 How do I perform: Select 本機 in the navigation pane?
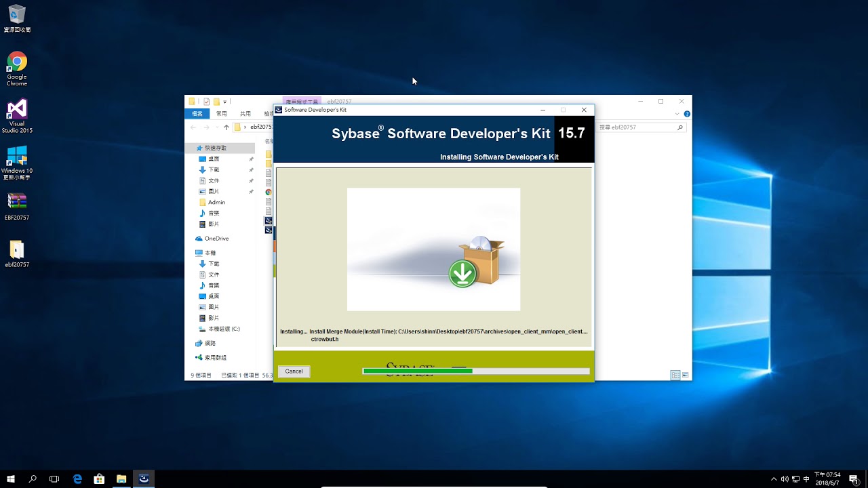pyautogui.click(x=210, y=253)
